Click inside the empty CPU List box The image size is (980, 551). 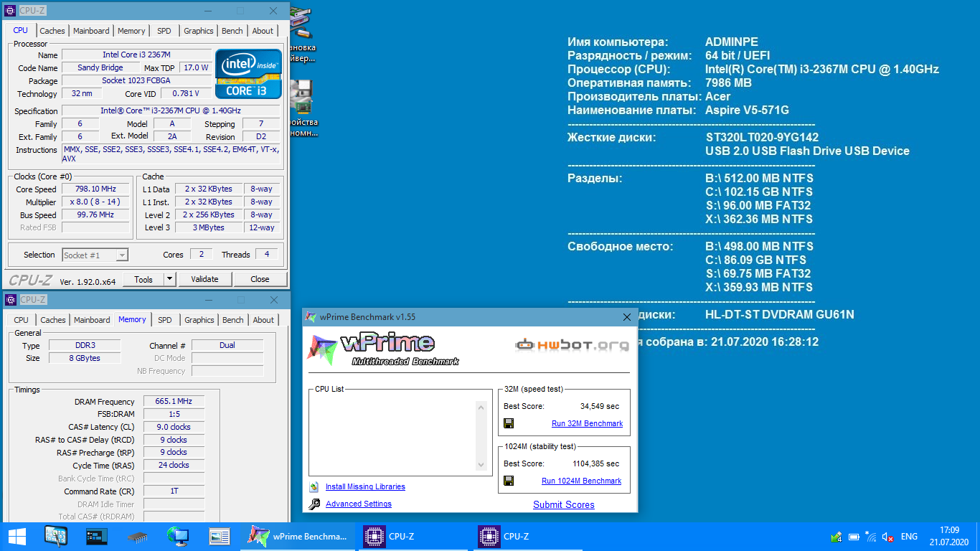392,435
